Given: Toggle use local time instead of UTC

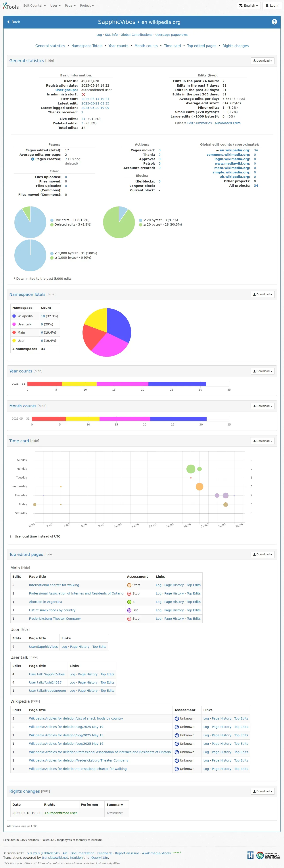Looking at the screenshot, I should pyautogui.click(x=12, y=536).
